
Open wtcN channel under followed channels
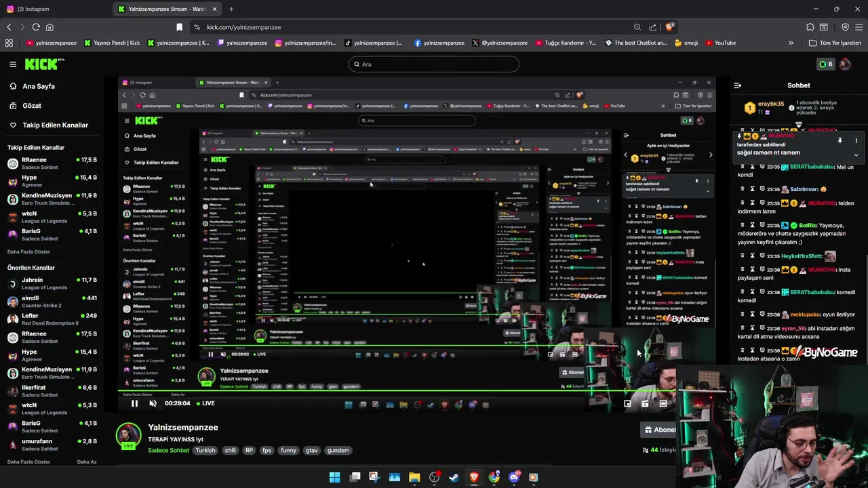pyautogui.click(x=52, y=217)
